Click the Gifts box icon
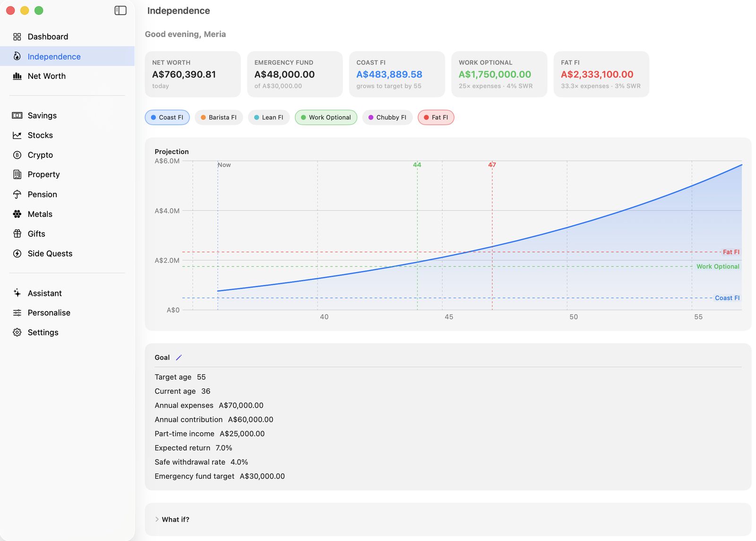The width and height of the screenshot is (756, 541). click(17, 233)
